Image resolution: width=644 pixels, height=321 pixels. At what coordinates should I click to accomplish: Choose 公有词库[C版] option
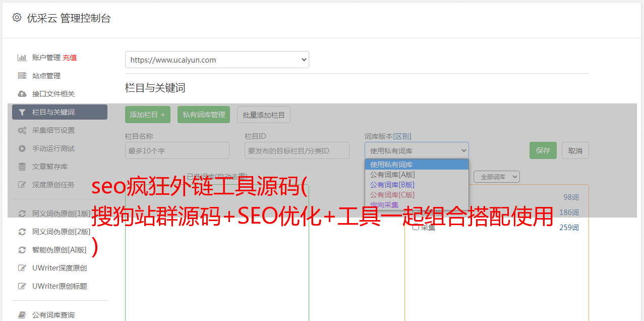pyautogui.click(x=417, y=195)
